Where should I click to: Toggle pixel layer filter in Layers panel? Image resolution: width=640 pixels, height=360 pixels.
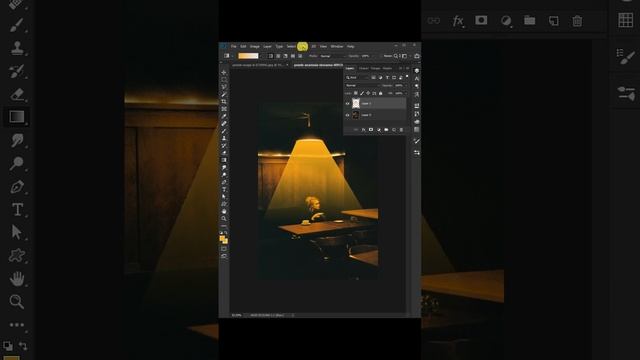373,78
